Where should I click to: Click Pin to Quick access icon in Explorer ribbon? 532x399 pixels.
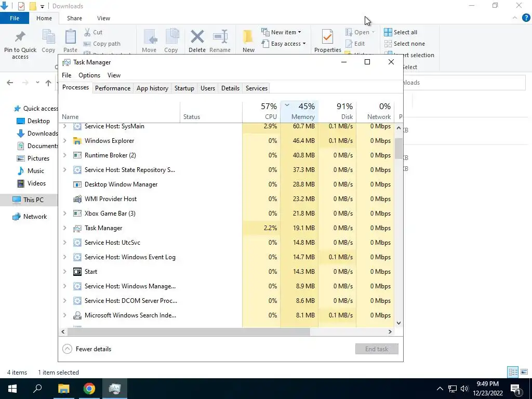20,36
